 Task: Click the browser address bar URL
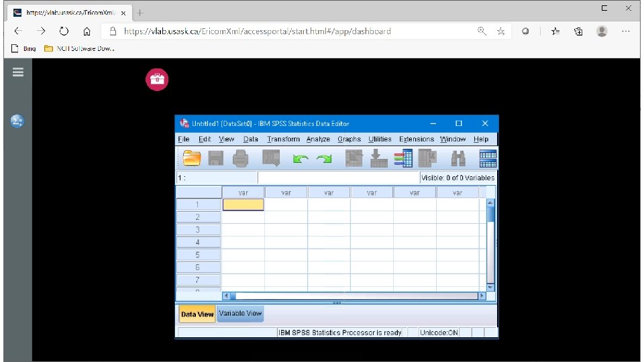[x=257, y=32]
